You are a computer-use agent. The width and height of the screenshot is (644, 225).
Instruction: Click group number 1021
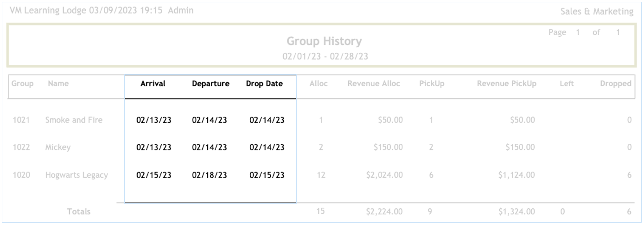click(22, 121)
